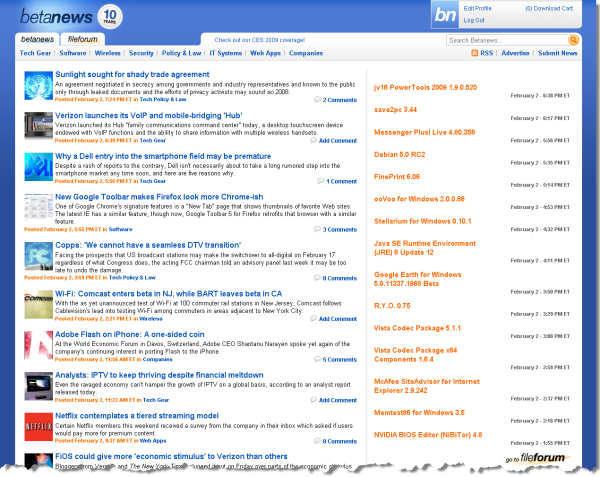The image size is (600, 477).
Task: Click comment bubble icon beside 3 Comments
Action: coord(317,229)
